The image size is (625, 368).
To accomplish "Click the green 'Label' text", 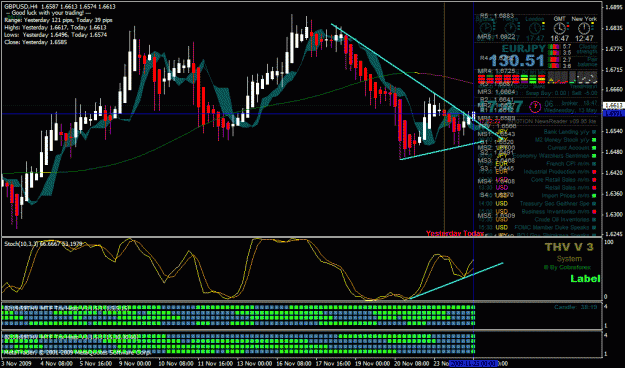I will (x=585, y=279).
